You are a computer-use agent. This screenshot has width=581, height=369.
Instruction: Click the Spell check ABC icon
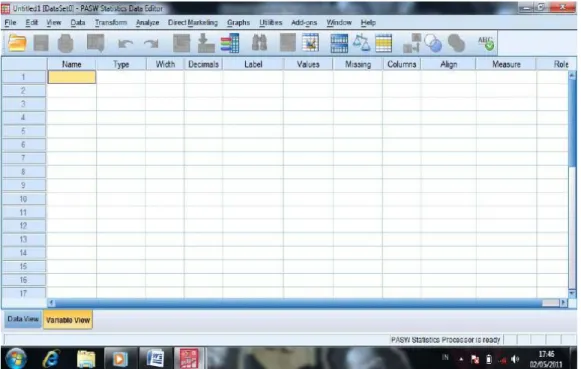pos(486,43)
